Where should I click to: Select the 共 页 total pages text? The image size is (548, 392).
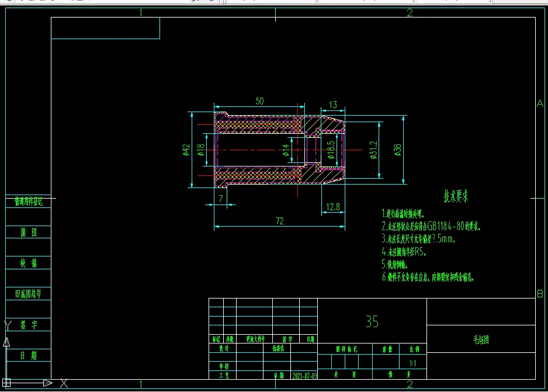[x=345, y=375]
